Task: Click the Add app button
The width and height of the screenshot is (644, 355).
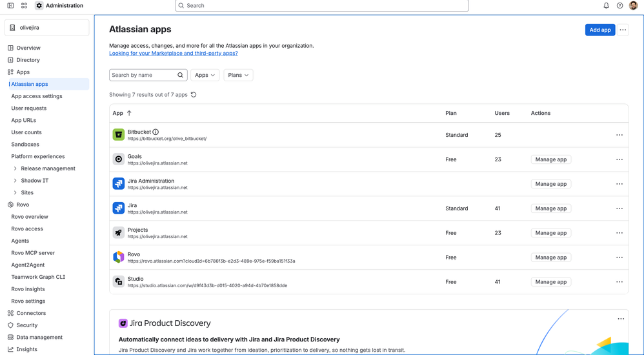Action: [x=600, y=30]
